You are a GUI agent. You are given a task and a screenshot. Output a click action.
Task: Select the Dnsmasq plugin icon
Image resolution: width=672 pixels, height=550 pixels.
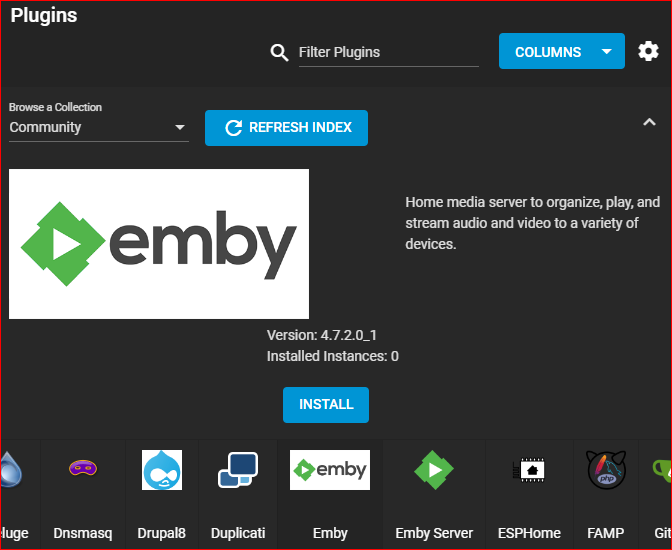tap(83, 468)
